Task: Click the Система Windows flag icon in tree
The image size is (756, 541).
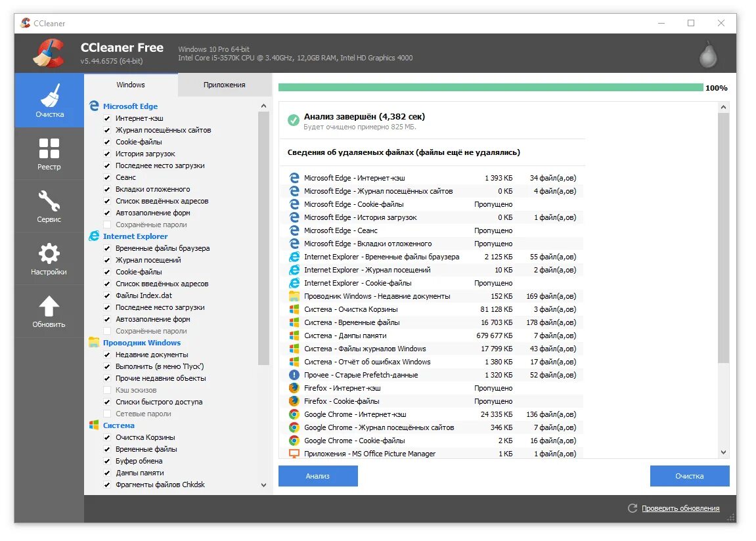Action: coord(94,425)
